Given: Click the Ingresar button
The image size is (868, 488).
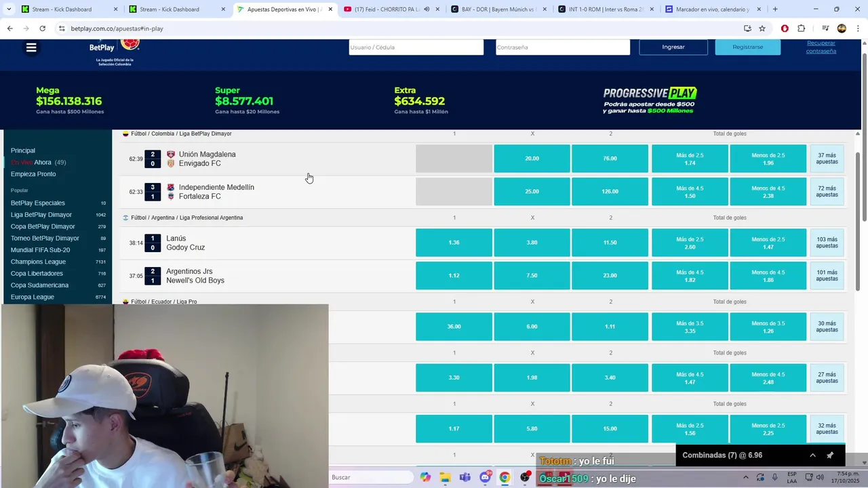Looking at the screenshot, I should (673, 47).
